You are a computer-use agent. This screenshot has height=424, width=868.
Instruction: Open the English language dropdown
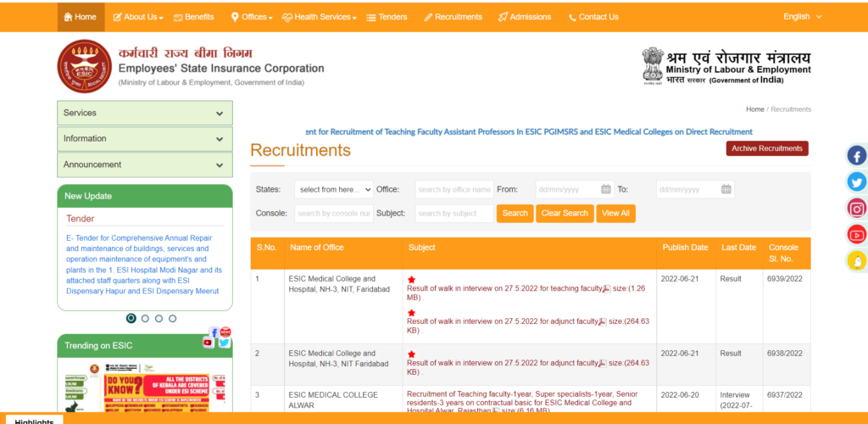click(802, 16)
